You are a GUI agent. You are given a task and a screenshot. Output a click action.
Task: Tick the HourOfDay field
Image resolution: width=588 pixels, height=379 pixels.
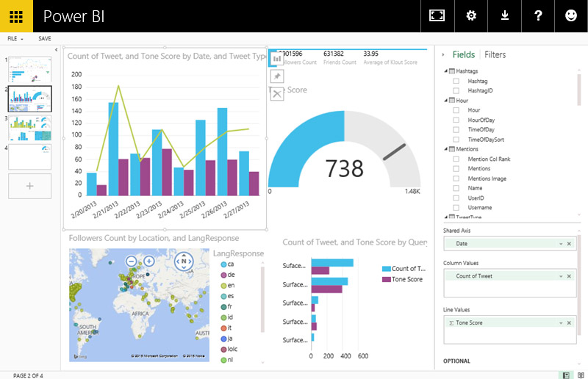456,120
